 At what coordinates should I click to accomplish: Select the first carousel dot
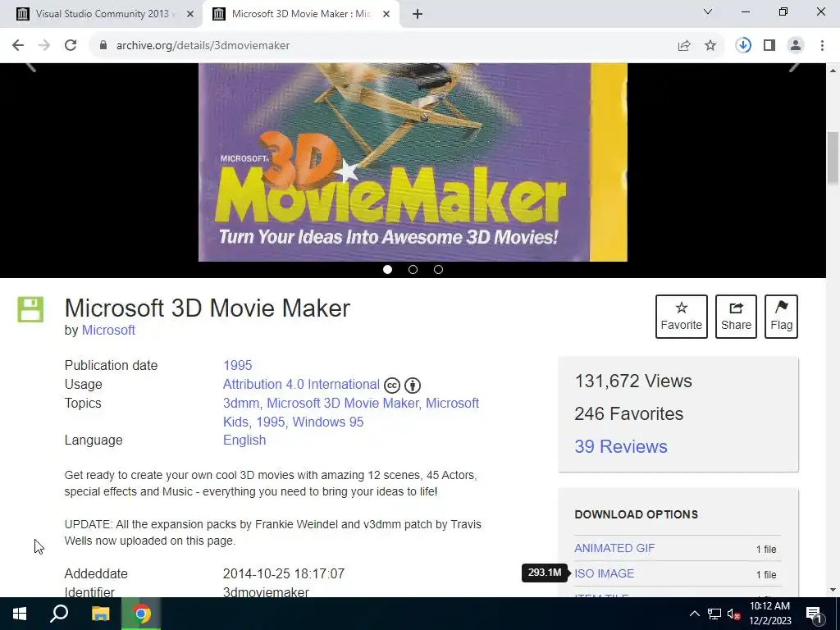pos(387,269)
